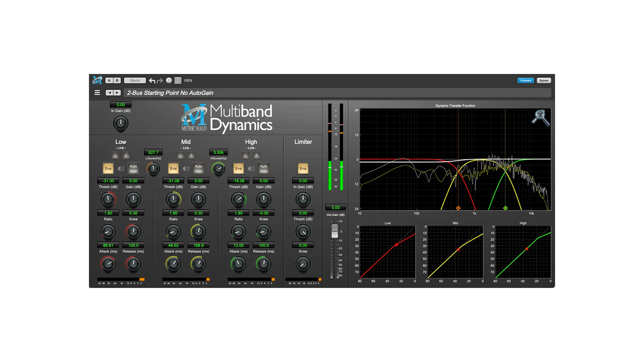The image size is (644, 362).
Task: Click the Out Gain value field 0.00
Action: (x=336, y=208)
